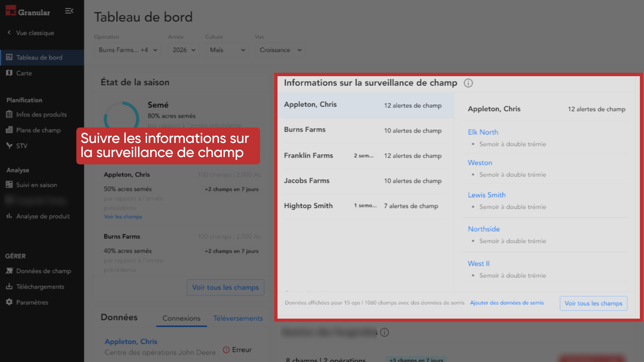Screen dimensions: 644x362
Task: Open the West II field link
Action: pos(479,263)
